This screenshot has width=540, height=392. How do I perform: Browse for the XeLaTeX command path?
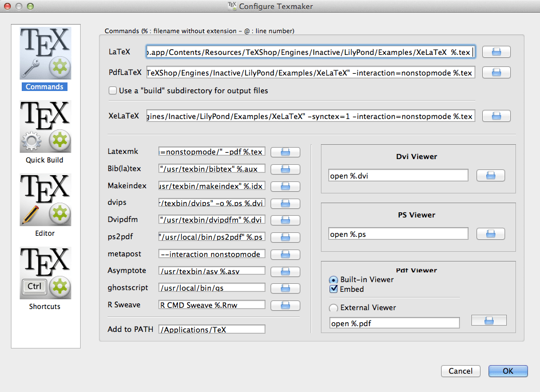pos(497,116)
